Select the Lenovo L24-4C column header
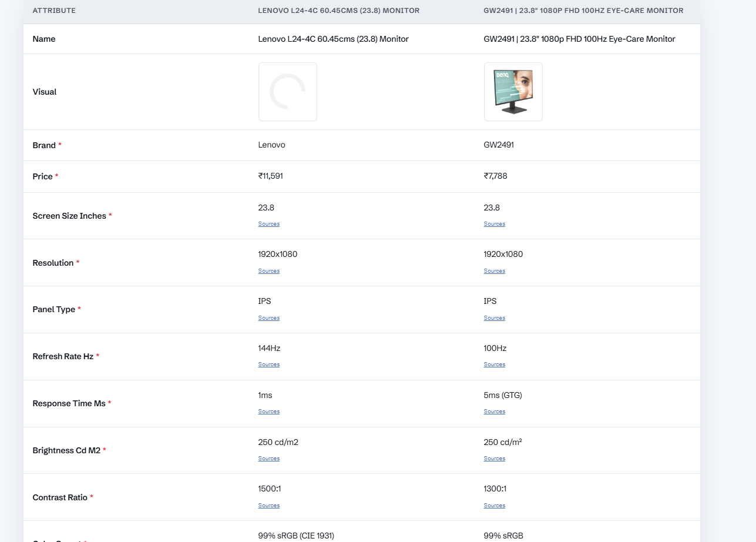 [x=338, y=11]
